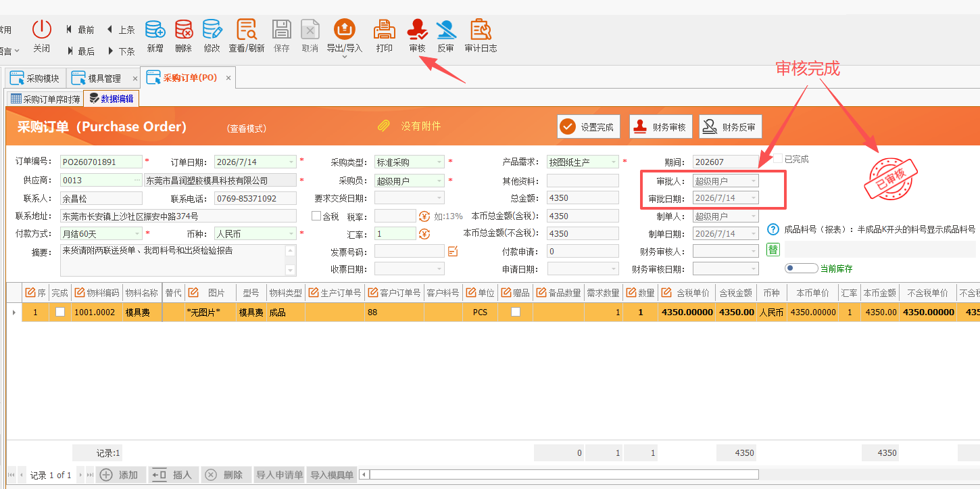Open the 产品需求 dropdown
This screenshot has height=489, width=980.
614,162
